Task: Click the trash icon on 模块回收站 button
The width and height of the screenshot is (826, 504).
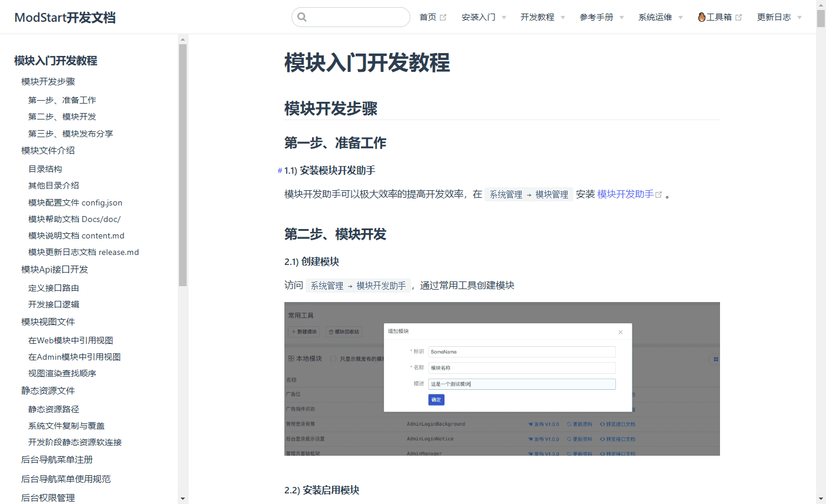Action: [x=331, y=331]
